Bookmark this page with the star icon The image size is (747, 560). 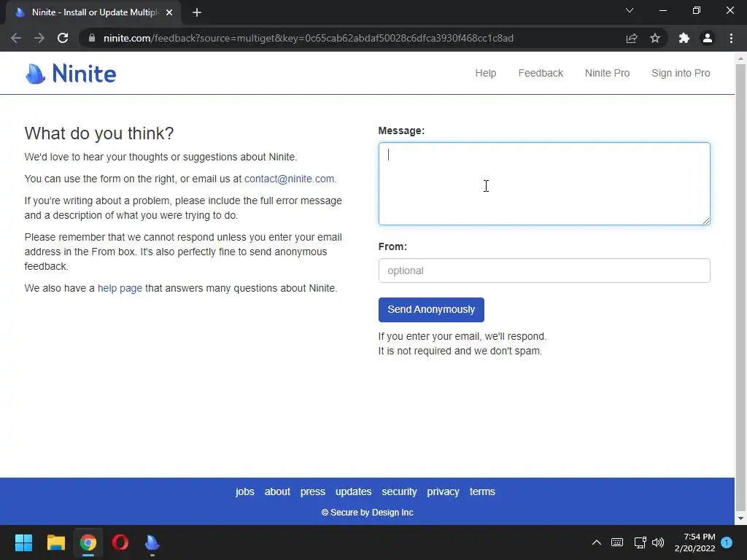pyautogui.click(x=655, y=38)
